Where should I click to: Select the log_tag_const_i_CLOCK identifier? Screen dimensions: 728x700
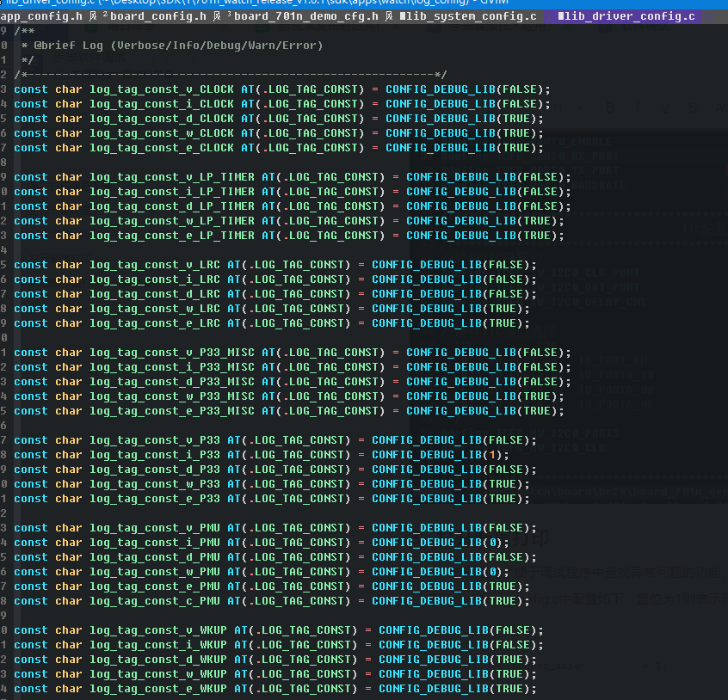(162, 104)
